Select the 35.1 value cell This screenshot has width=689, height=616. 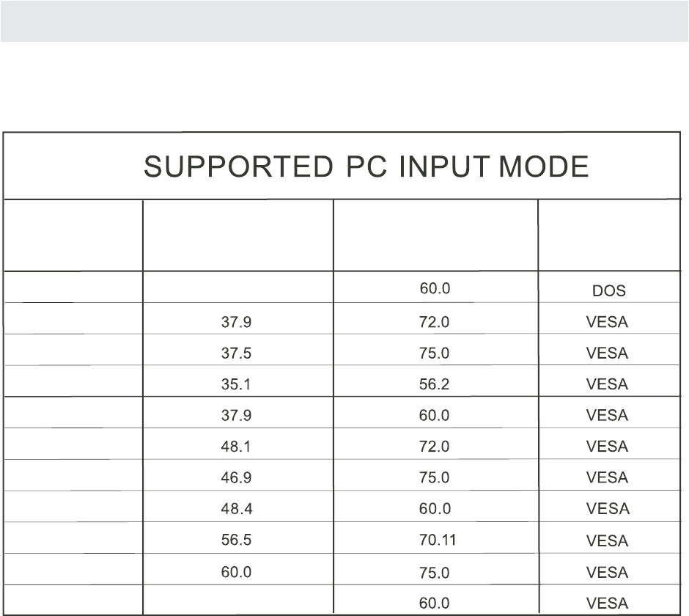[x=236, y=384]
